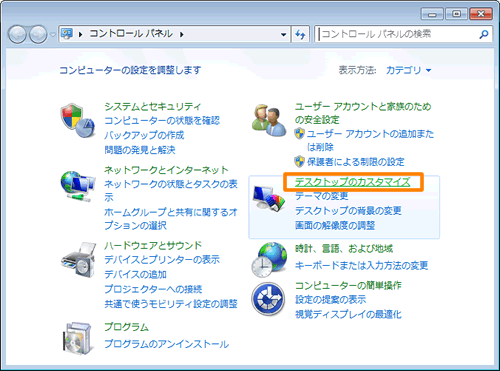500x371 pixels.
Task: Open 時計、言語、および地域 link
Action: point(344,249)
